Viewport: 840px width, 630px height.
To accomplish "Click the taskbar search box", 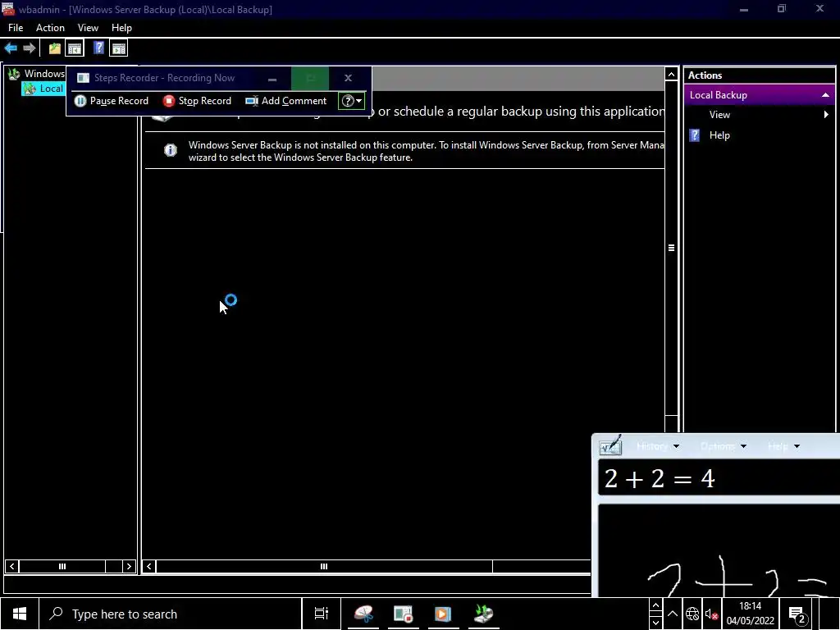I will click(171, 614).
